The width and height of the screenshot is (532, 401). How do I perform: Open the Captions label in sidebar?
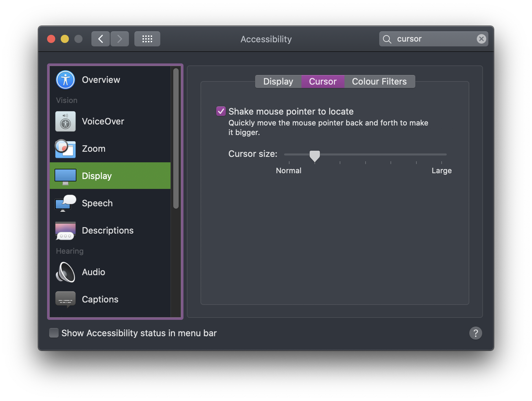(x=100, y=299)
